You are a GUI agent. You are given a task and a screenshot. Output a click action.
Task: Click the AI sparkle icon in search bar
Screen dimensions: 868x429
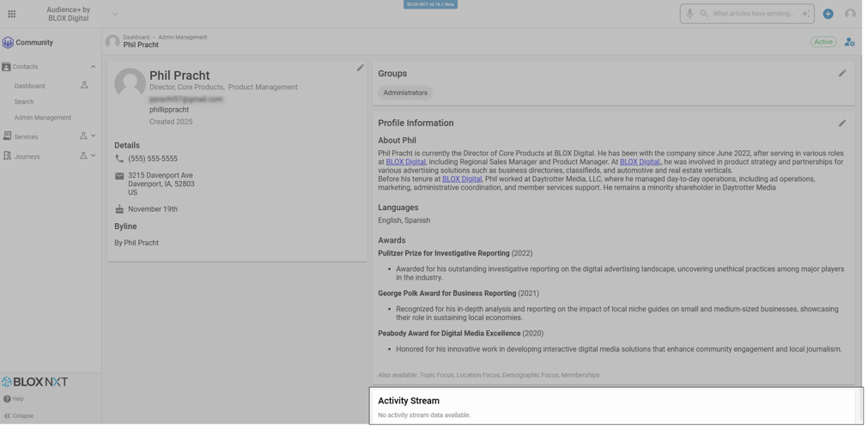[x=805, y=14]
